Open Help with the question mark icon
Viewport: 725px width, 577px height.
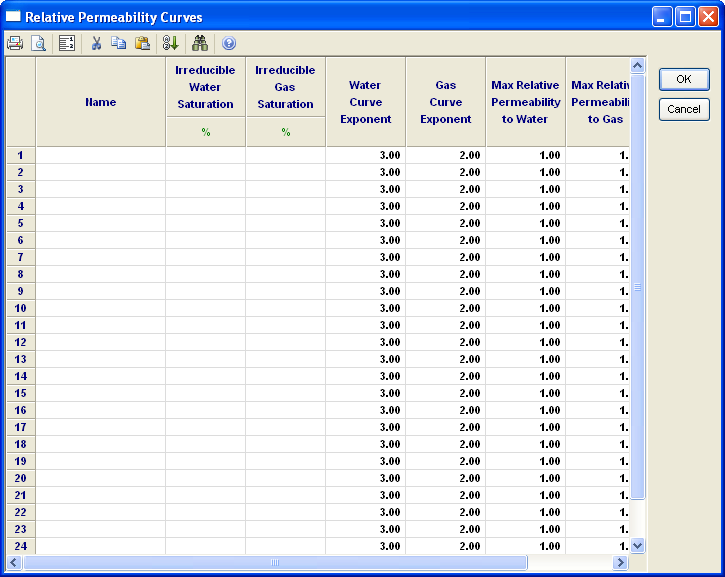(x=229, y=43)
